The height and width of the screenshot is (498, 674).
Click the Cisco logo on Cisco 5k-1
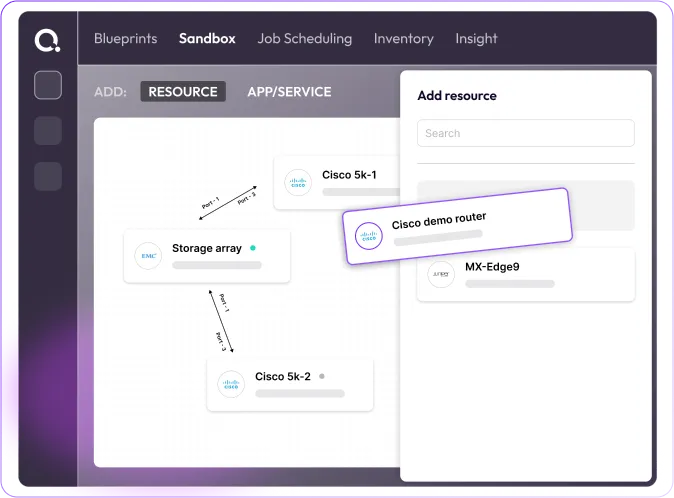[298, 183]
